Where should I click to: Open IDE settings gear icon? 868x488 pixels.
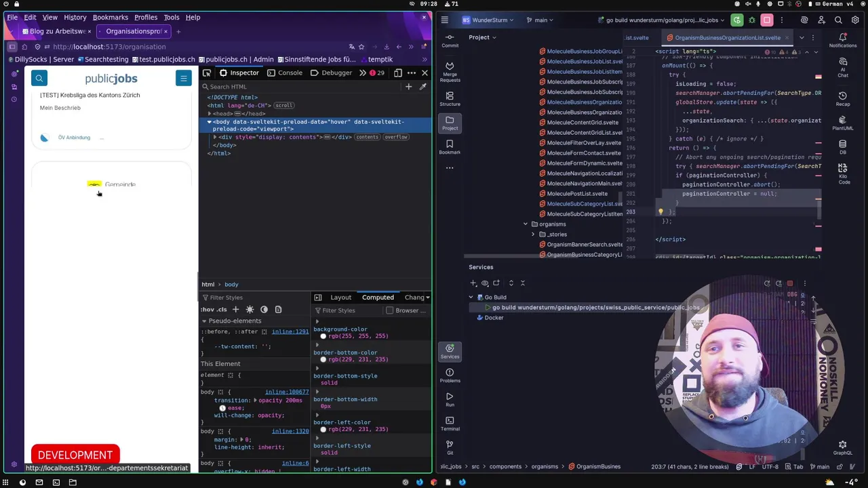pyautogui.click(x=855, y=20)
